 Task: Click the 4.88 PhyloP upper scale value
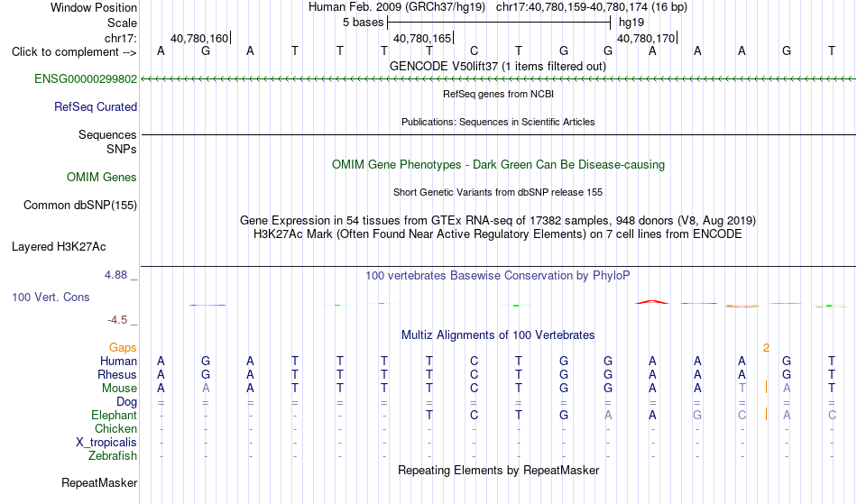pyautogui.click(x=115, y=275)
